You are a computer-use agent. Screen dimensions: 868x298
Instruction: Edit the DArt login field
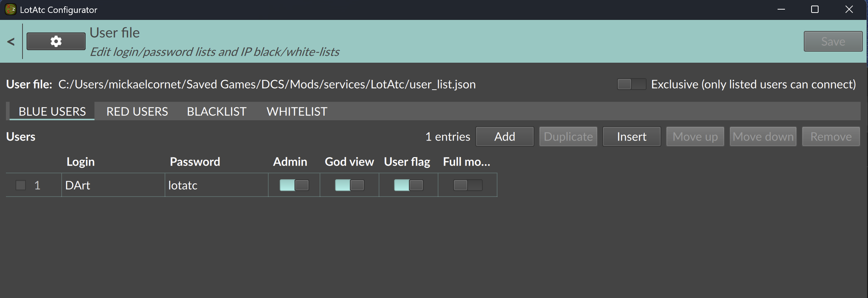pos(113,185)
